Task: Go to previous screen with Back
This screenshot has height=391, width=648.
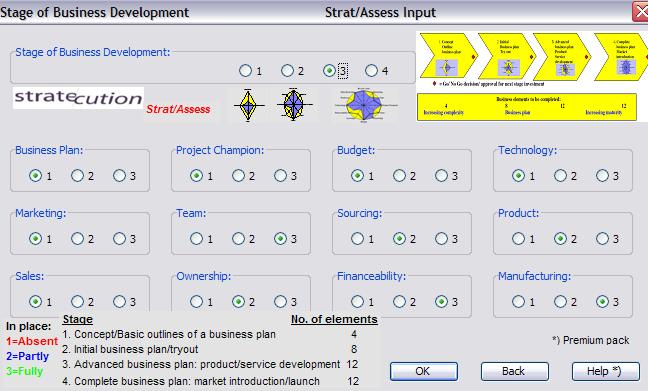Action: pos(515,371)
